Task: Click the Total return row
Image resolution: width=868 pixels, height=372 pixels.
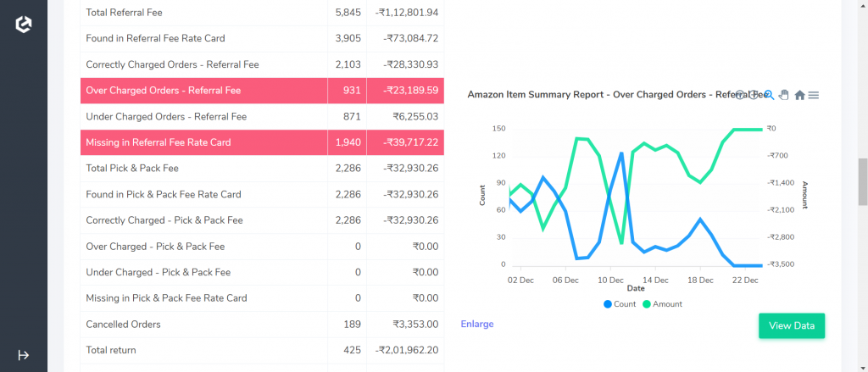Action: (x=262, y=351)
